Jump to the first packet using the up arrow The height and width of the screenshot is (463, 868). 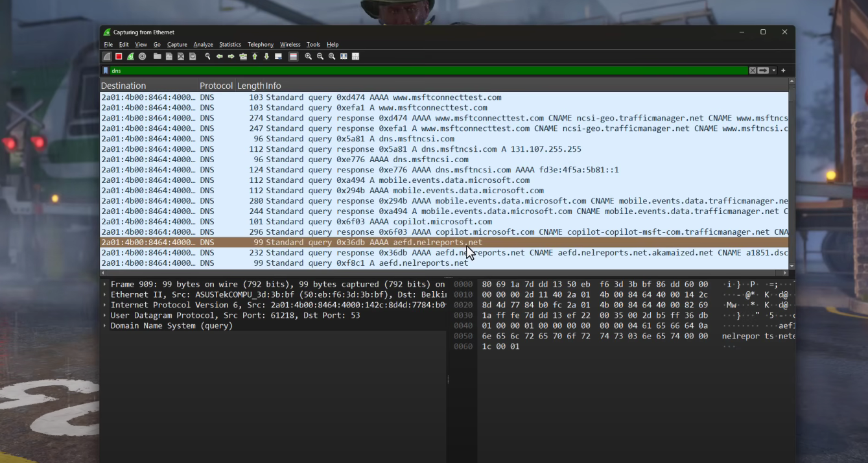255,56
